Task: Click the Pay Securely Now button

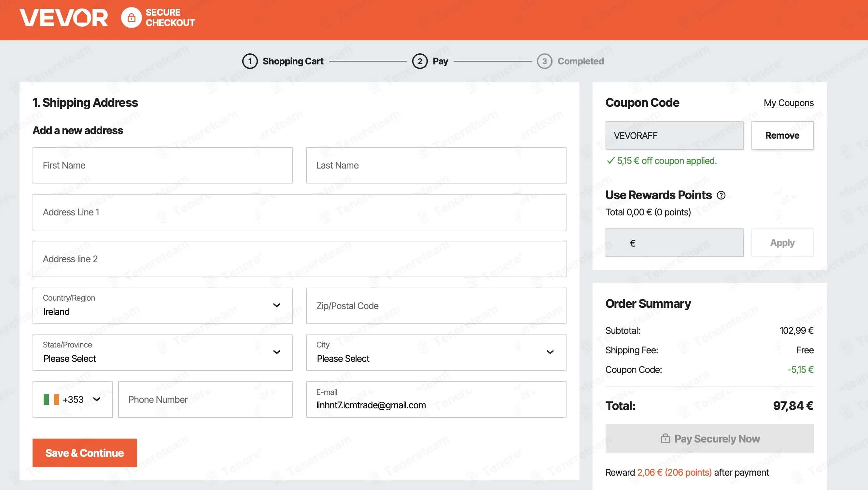Action: pyautogui.click(x=709, y=439)
